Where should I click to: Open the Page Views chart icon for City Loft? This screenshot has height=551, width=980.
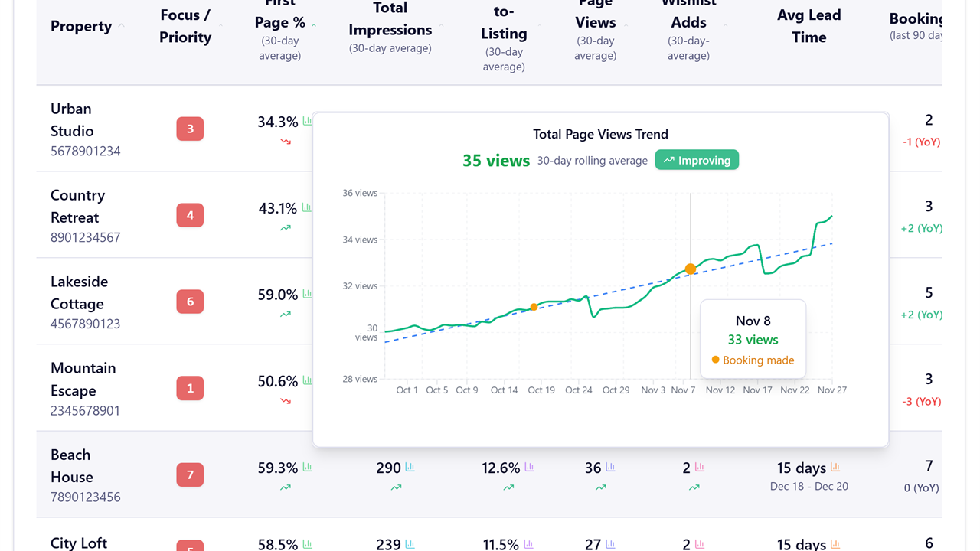click(610, 544)
